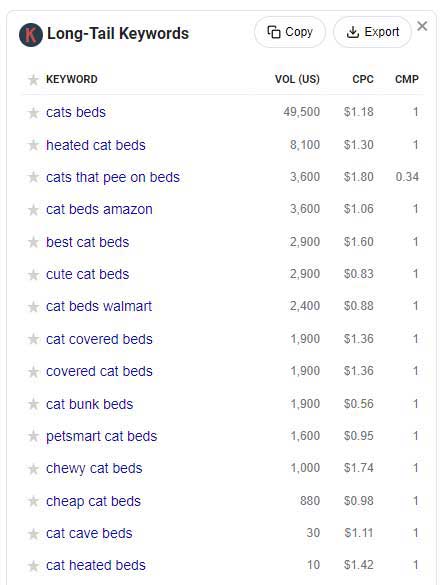Sort by the CMP column header
Screen dimensions: 443x585
pos(407,79)
